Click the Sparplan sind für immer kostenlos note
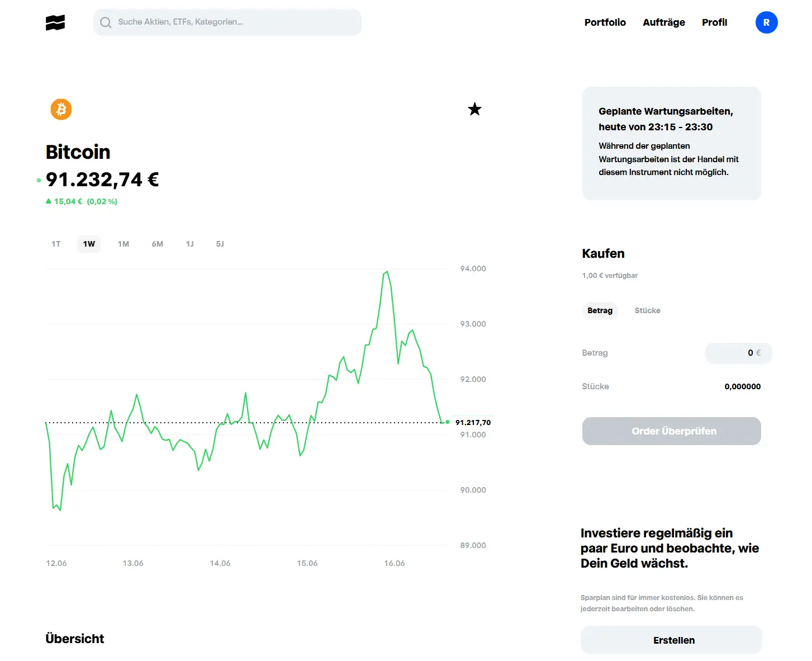Viewport: 812px width, 661px height. click(662, 603)
